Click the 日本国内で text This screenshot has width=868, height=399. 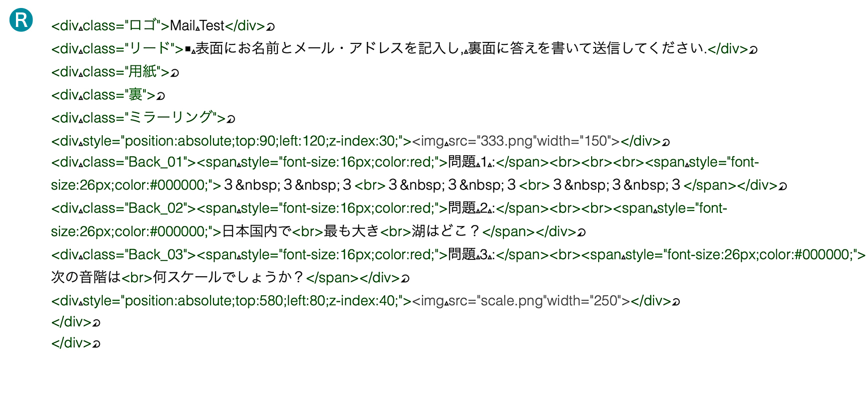coord(256,231)
